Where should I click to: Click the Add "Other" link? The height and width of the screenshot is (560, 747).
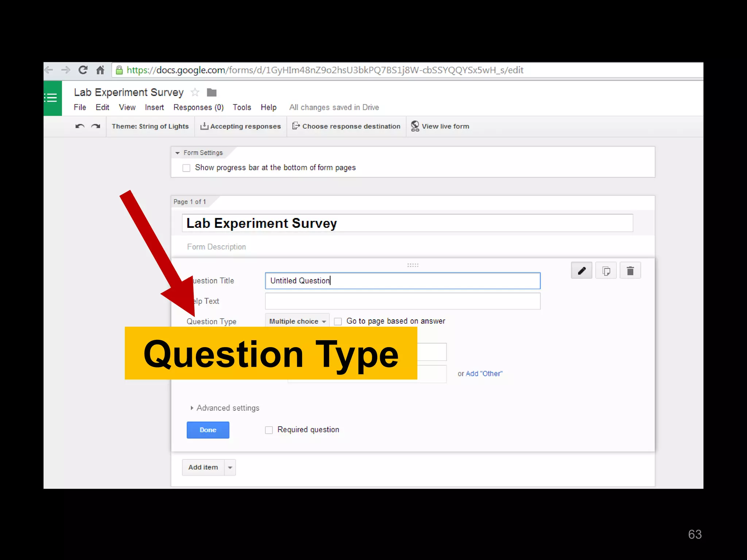(x=484, y=374)
